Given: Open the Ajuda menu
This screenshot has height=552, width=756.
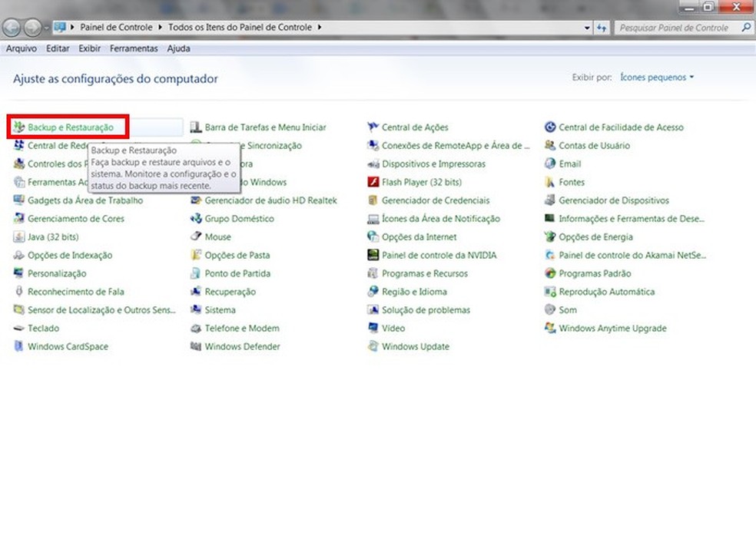Looking at the screenshot, I should (x=178, y=48).
